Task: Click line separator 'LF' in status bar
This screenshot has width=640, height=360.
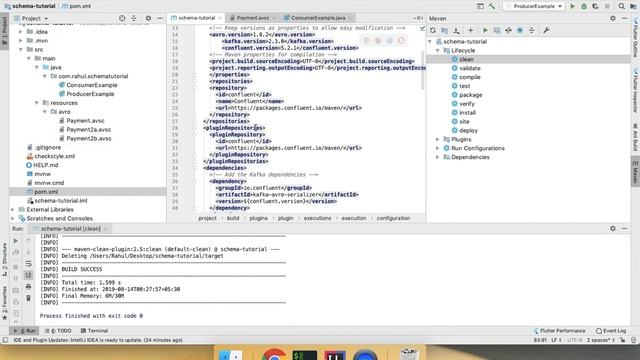Action: click(556, 340)
